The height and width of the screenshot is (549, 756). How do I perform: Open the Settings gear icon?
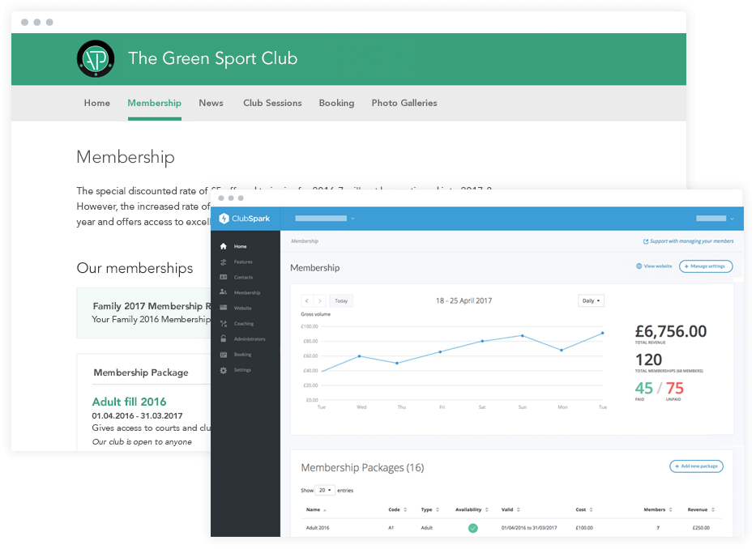[x=224, y=370]
